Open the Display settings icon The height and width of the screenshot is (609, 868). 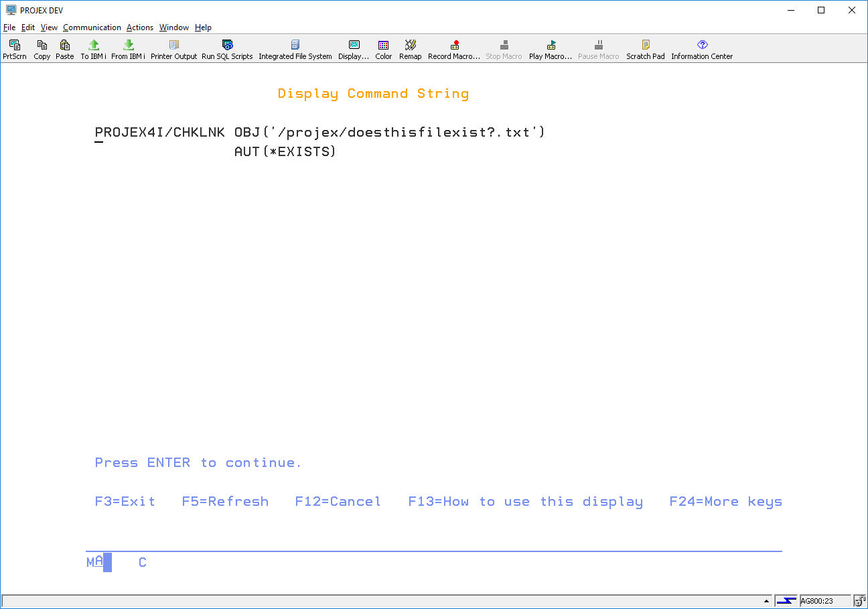point(354,50)
